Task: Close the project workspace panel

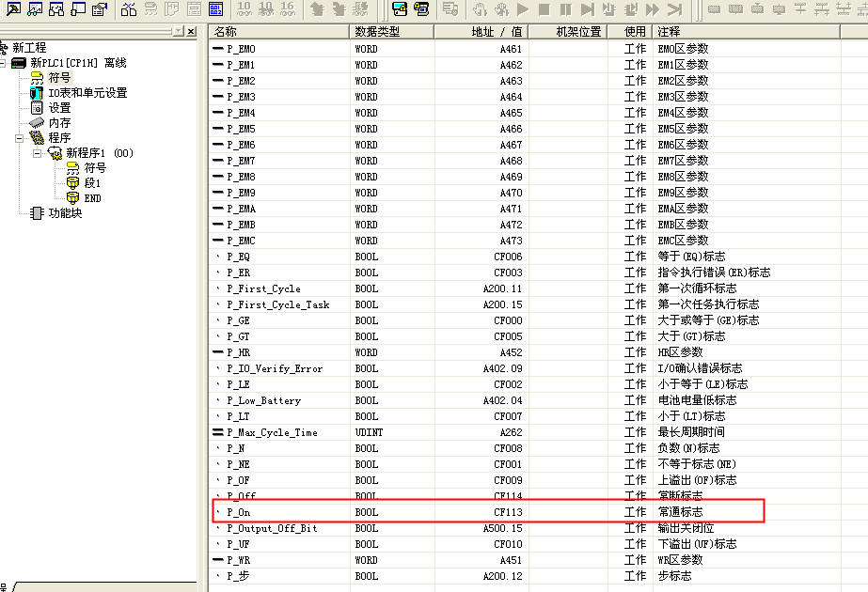Action: pyautogui.click(x=191, y=31)
